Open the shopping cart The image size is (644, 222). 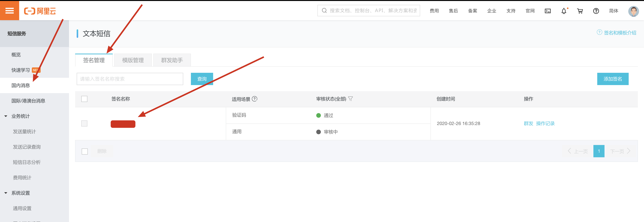[580, 11]
